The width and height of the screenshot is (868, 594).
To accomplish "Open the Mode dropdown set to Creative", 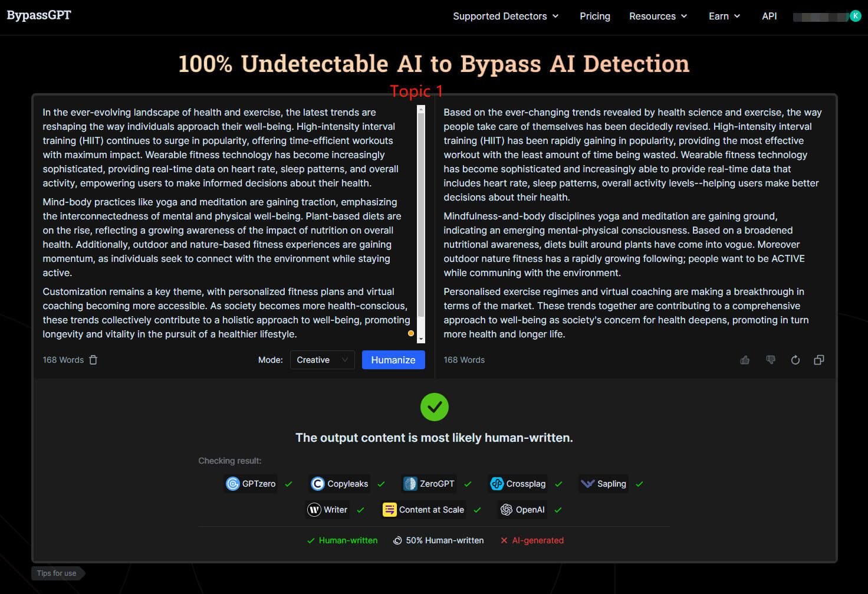I will [x=322, y=360].
